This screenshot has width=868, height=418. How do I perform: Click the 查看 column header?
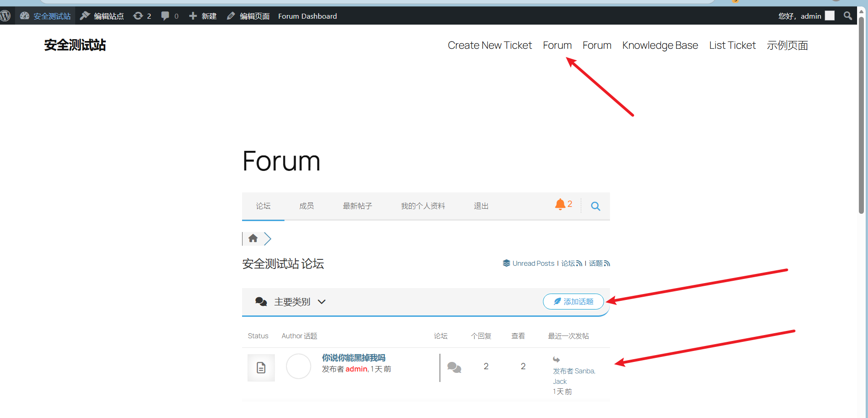click(518, 336)
